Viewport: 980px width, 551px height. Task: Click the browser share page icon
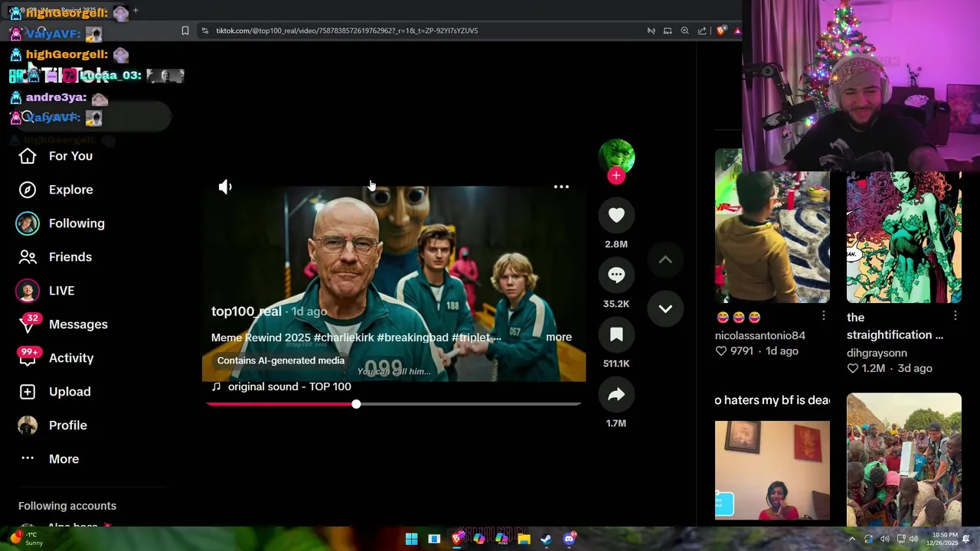click(x=702, y=31)
